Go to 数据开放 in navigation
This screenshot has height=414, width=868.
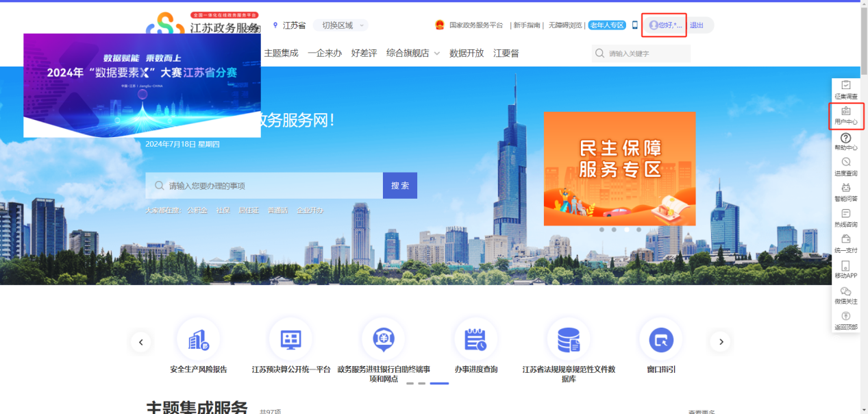467,53
